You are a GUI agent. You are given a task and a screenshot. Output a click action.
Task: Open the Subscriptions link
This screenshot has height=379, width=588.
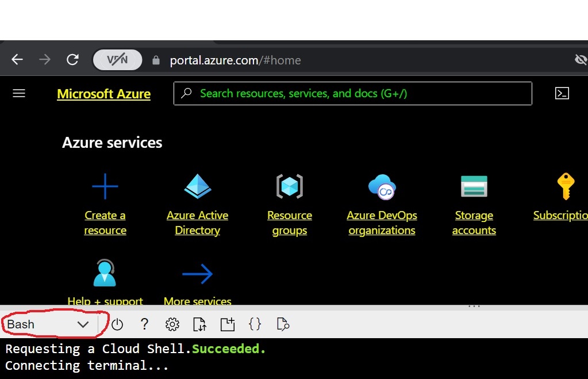pyautogui.click(x=560, y=216)
